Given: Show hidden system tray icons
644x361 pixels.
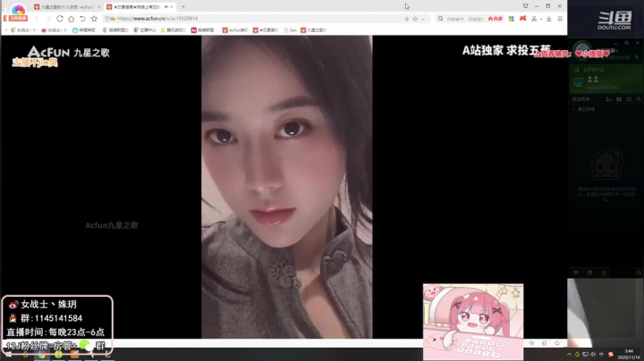Looking at the screenshot, I should (569, 354).
